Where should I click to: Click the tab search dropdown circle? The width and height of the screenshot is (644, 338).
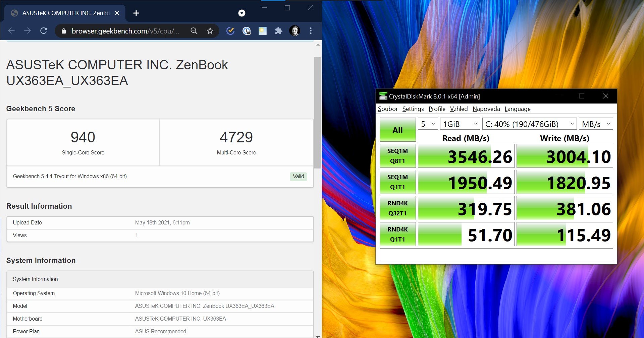point(242,13)
